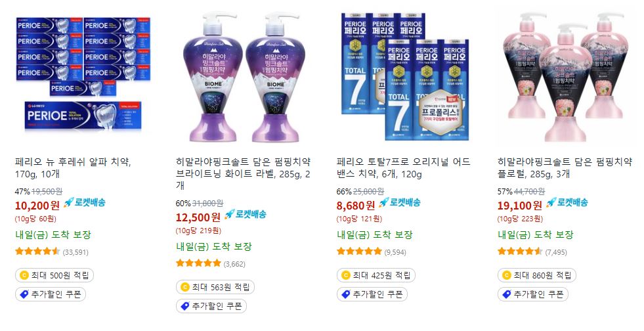Click the star rating with 33,591 reviews

52,252
